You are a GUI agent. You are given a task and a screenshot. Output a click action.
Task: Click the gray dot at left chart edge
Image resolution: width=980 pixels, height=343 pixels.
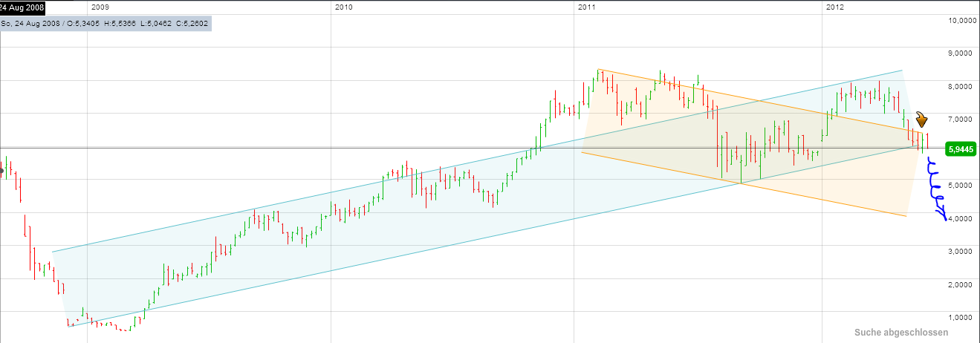[2, 171]
